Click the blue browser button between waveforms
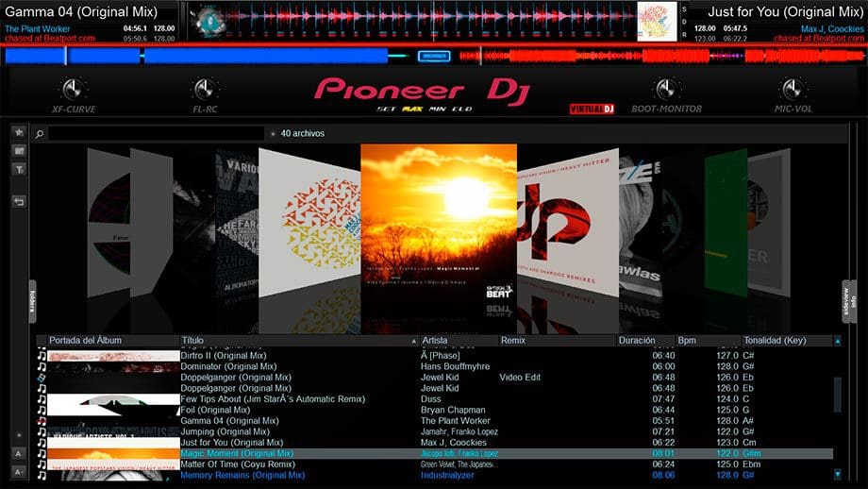 pyautogui.click(x=434, y=56)
